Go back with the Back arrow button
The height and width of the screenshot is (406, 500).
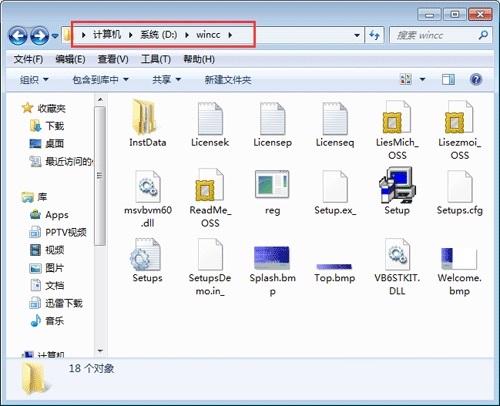pyautogui.click(x=18, y=35)
